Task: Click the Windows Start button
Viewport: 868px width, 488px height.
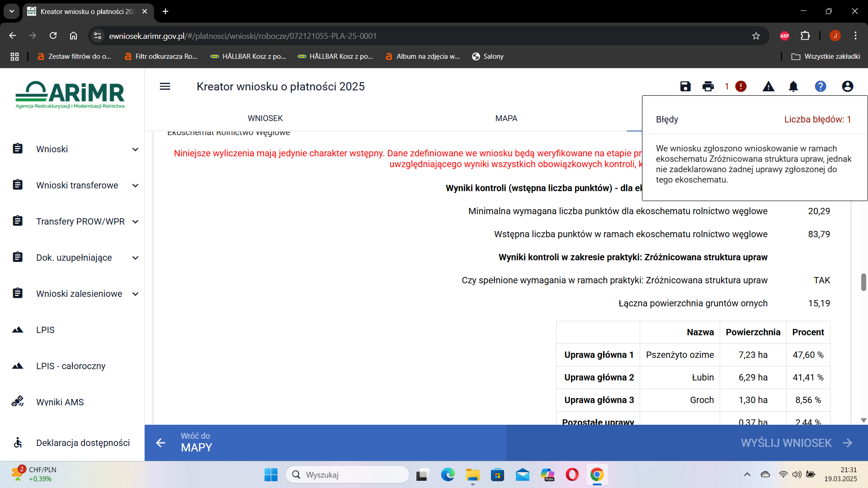Action: pyautogui.click(x=271, y=474)
